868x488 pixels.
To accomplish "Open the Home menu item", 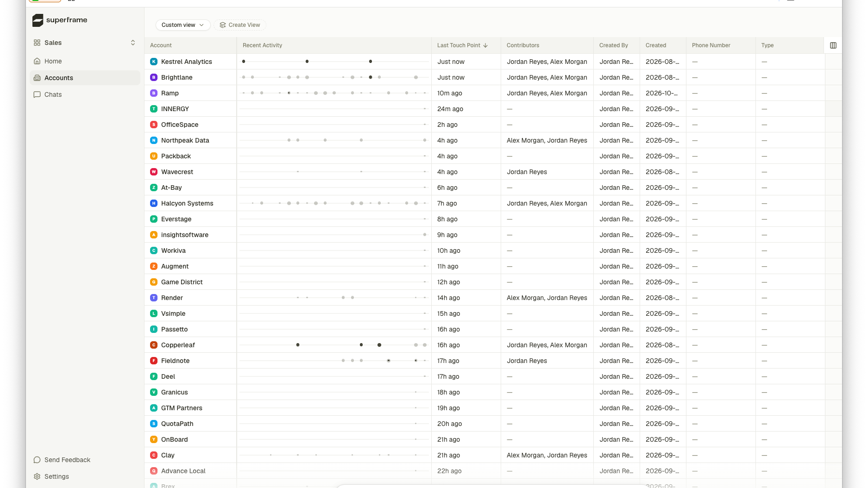I will tap(85, 61).
